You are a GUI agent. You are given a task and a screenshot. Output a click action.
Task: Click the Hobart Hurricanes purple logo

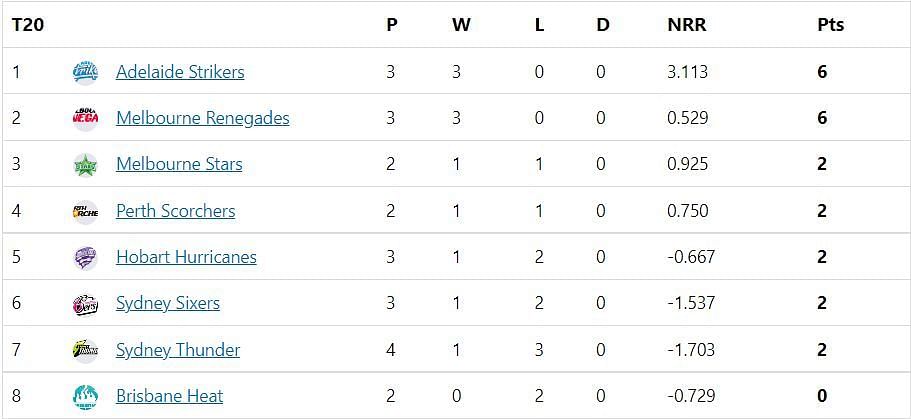click(85, 257)
